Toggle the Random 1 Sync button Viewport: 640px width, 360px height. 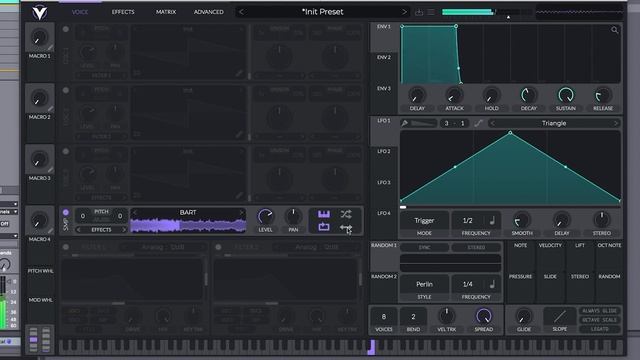click(424, 247)
